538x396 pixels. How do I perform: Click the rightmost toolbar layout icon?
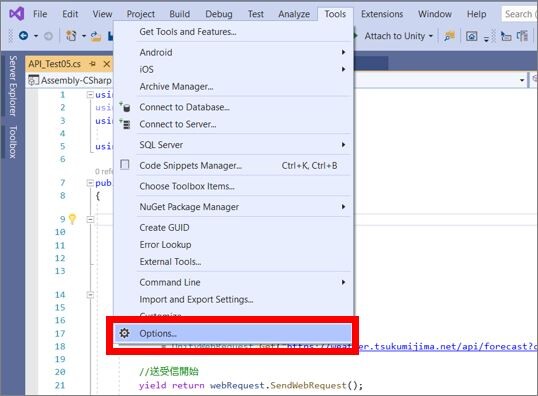(x=523, y=36)
